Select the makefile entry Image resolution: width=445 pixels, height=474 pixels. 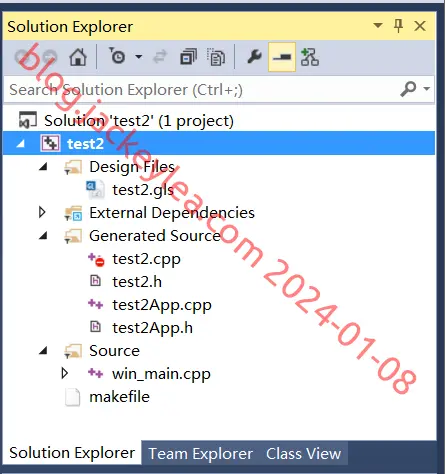tap(119, 397)
